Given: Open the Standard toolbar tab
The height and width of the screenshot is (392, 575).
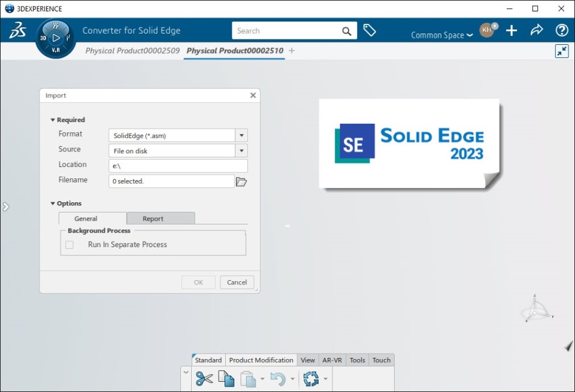Looking at the screenshot, I should [208, 360].
